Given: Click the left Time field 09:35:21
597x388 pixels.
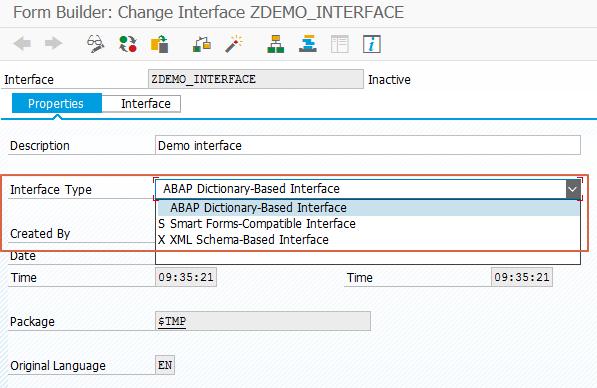Looking at the screenshot, I should tap(186, 277).
